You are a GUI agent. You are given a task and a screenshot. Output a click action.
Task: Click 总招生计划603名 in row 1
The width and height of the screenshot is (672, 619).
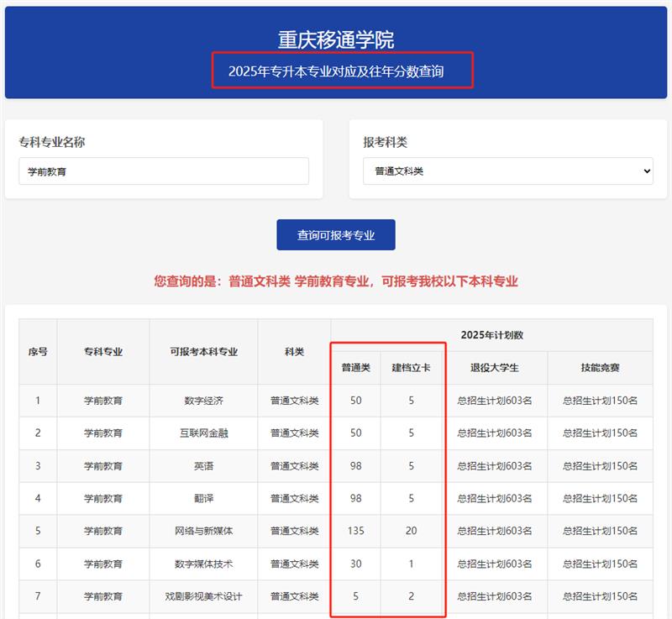click(x=495, y=401)
